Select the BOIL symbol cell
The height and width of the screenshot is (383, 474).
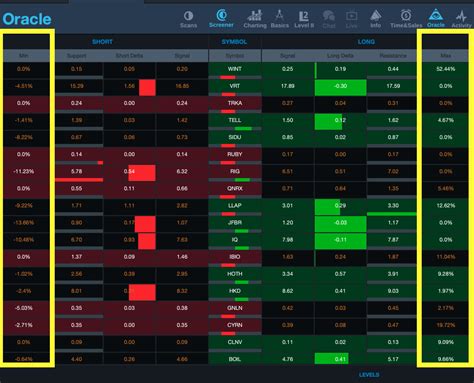[235, 359]
